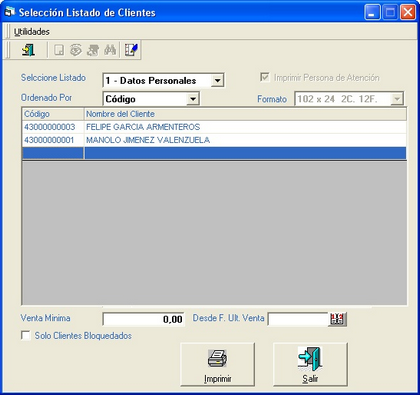Click the Desde F. Ult. Venta date field
The image size is (420, 395).
[298, 319]
